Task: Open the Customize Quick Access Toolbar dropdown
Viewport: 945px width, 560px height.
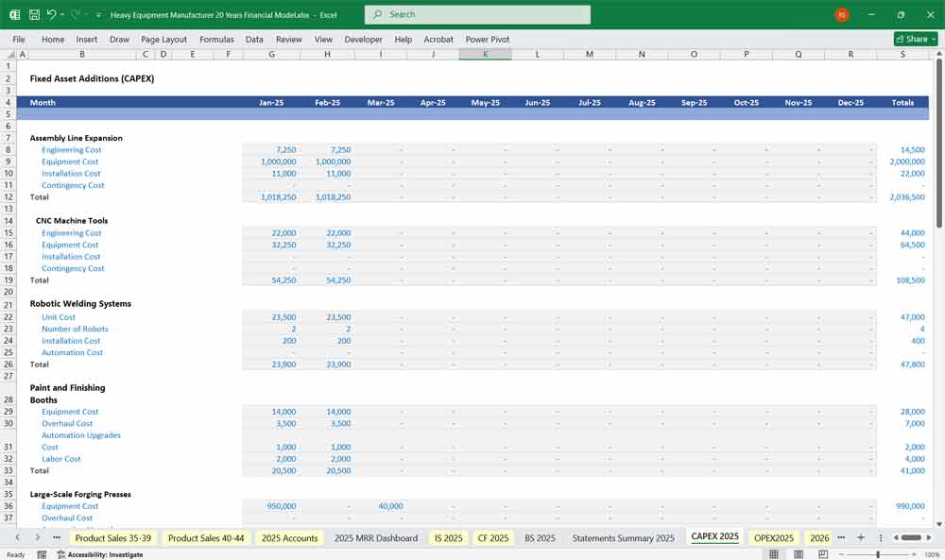Action: click(x=98, y=14)
